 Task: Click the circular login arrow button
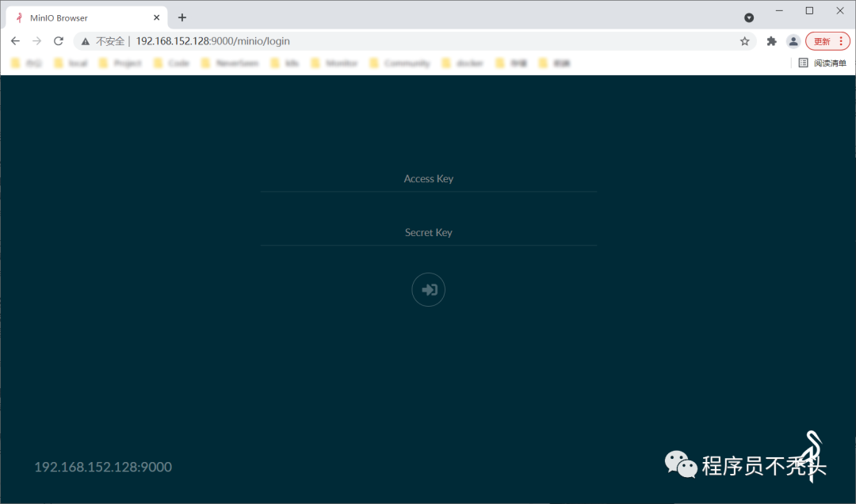429,289
